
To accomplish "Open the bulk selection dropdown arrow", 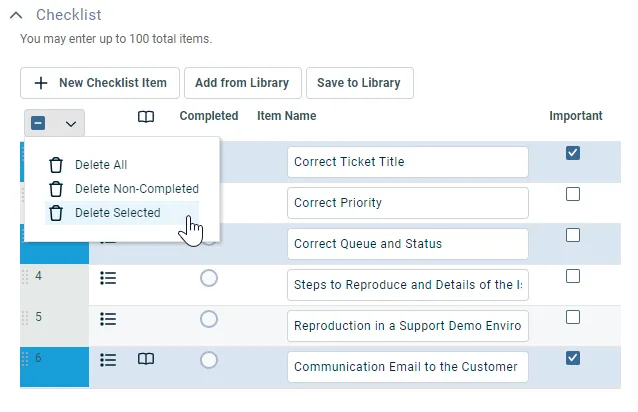I will point(70,124).
